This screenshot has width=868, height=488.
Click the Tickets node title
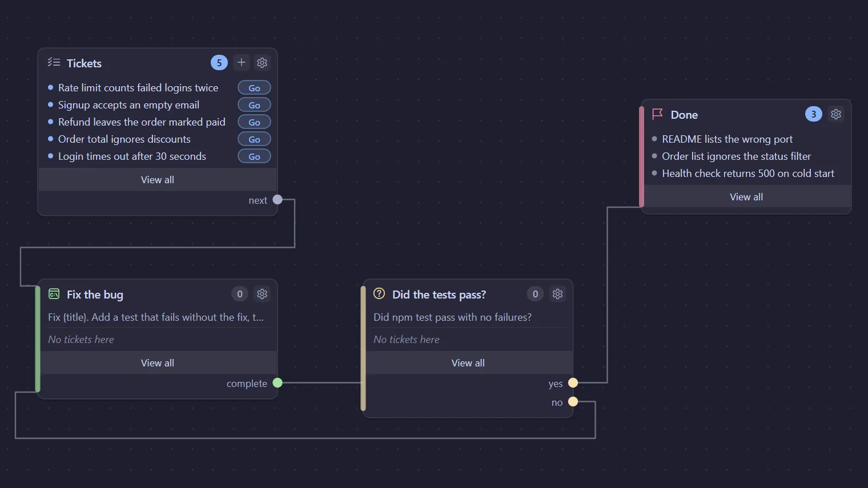click(x=84, y=63)
